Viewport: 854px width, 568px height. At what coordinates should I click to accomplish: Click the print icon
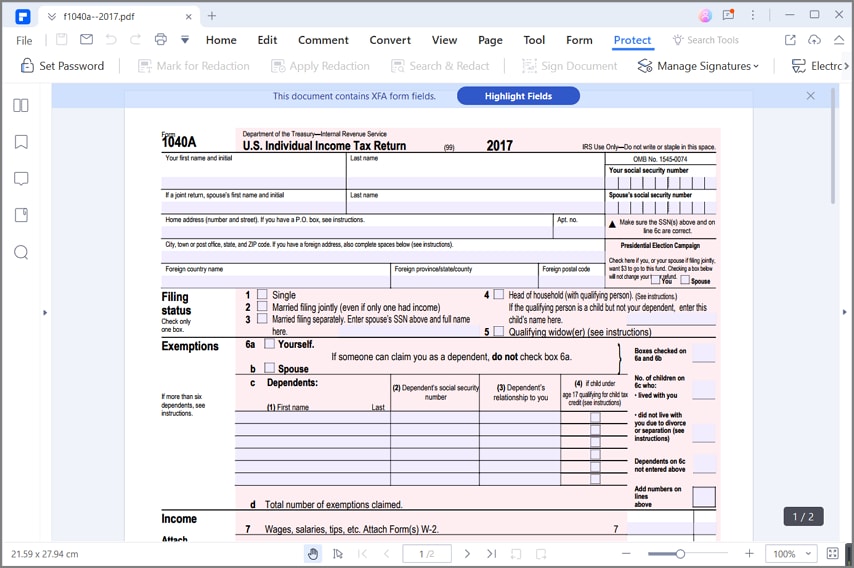(161, 39)
